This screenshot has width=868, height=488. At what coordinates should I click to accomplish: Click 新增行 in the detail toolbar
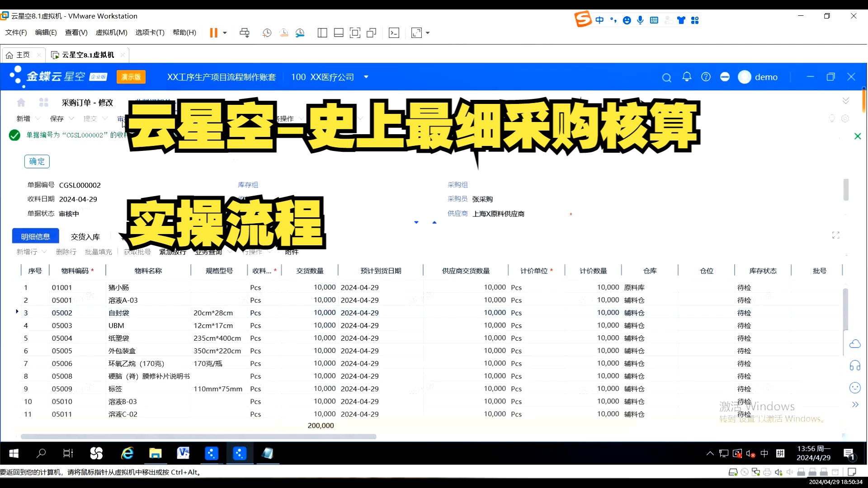[x=27, y=252]
